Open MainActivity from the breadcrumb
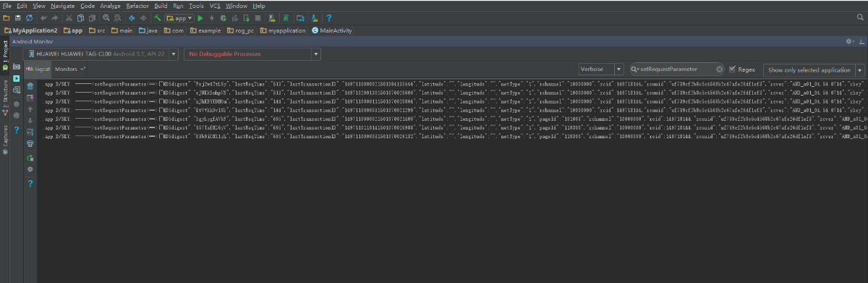This screenshot has height=283, width=868. (333, 30)
